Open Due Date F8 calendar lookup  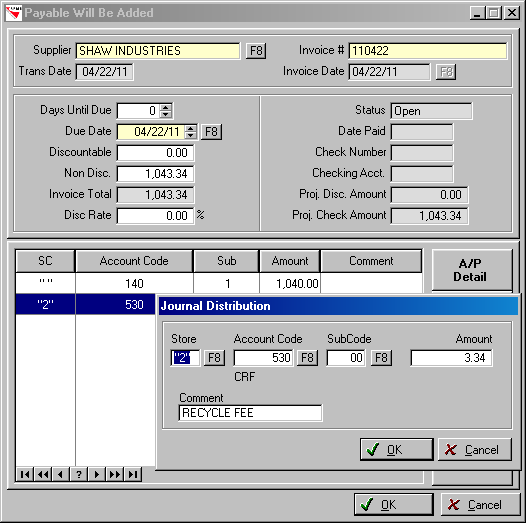coord(211,132)
